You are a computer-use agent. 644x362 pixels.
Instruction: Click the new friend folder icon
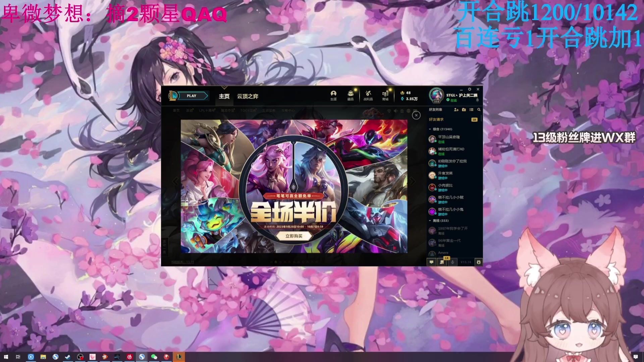(464, 110)
